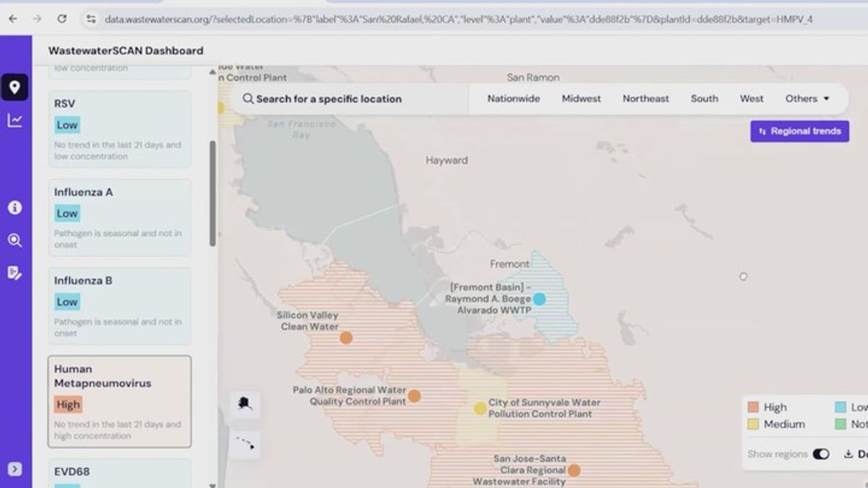Click the Fremont Basin plant marker

coord(539,299)
